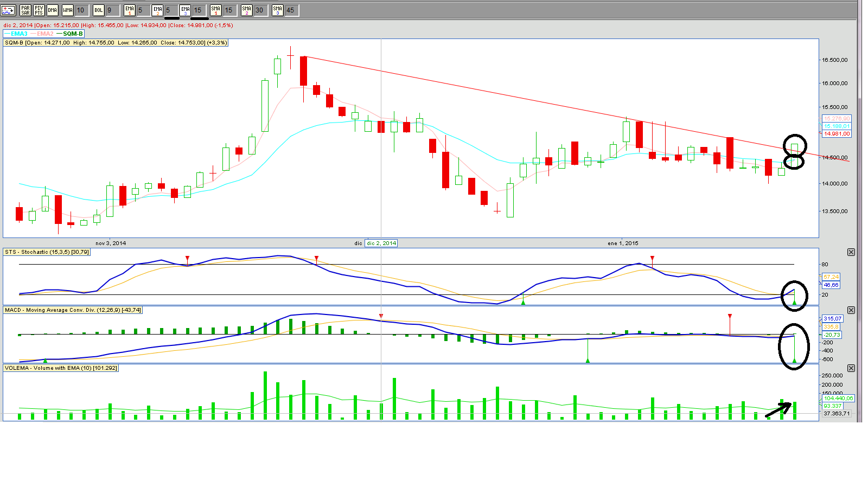
Task: Click the ene 1, 2015 date axis label
Action: coord(623,243)
